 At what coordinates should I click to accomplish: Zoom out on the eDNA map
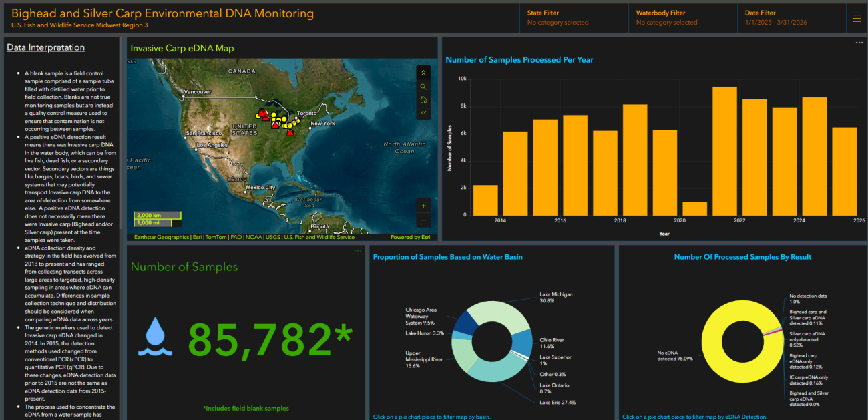click(423, 220)
